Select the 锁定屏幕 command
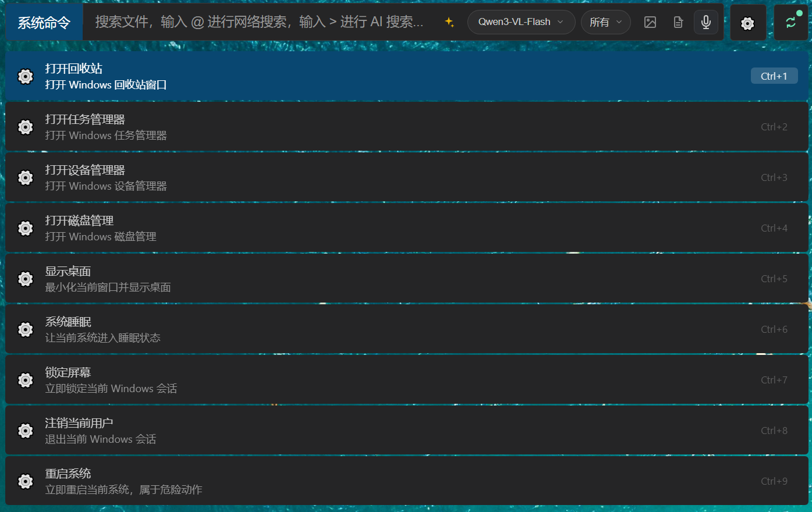The image size is (812, 512). (407, 380)
